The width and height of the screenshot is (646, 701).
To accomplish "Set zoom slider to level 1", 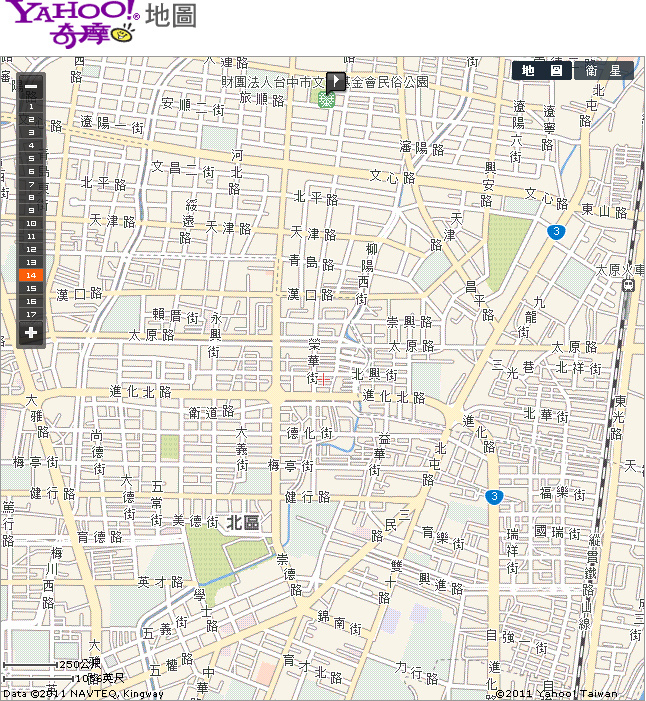I will click(x=31, y=106).
